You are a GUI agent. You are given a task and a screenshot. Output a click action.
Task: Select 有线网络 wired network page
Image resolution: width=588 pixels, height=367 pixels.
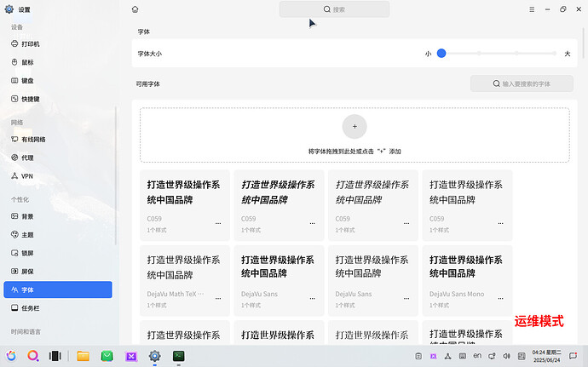[x=58, y=140]
